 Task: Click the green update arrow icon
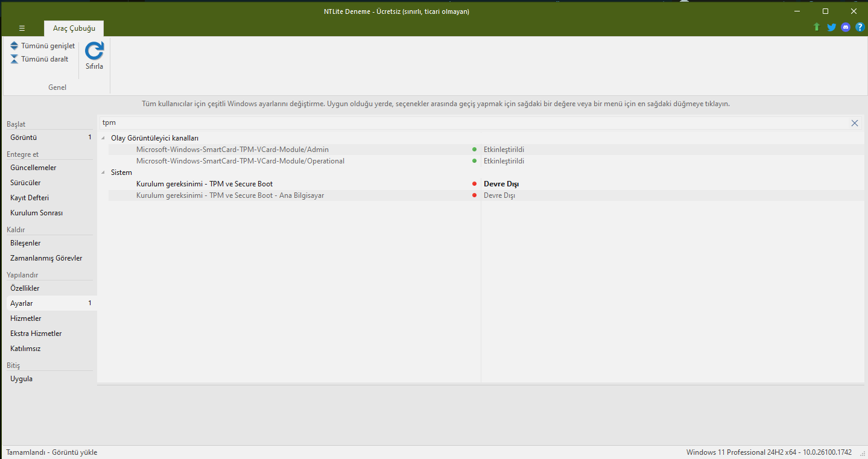pyautogui.click(x=817, y=27)
